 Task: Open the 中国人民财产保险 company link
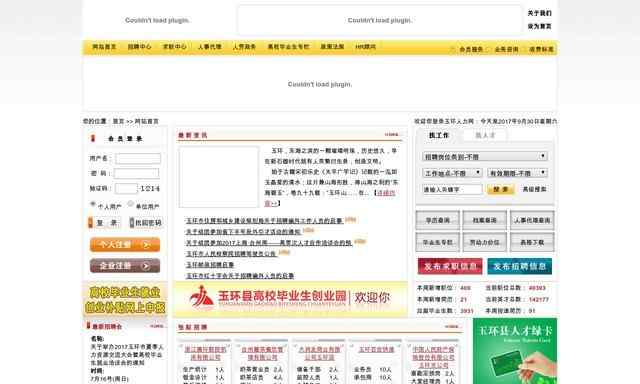pyautogui.click(x=433, y=357)
